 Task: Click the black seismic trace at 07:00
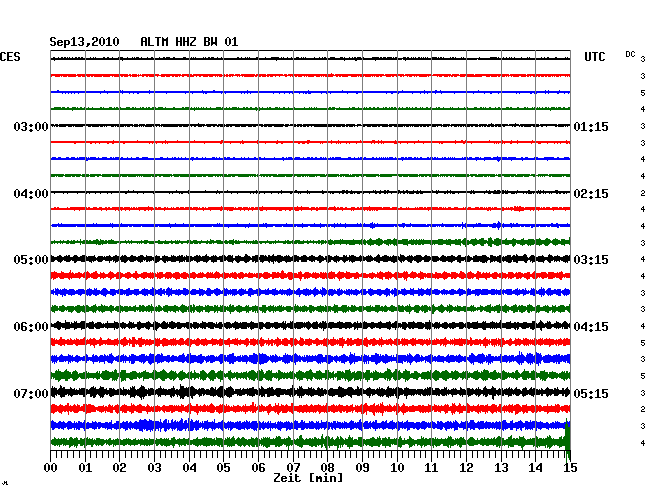[x=310, y=392]
